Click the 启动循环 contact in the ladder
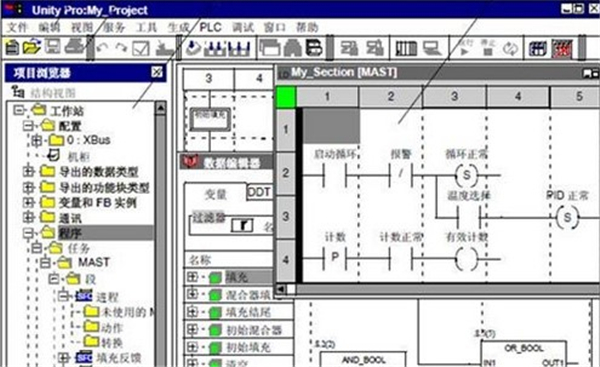 click(x=335, y=175)
